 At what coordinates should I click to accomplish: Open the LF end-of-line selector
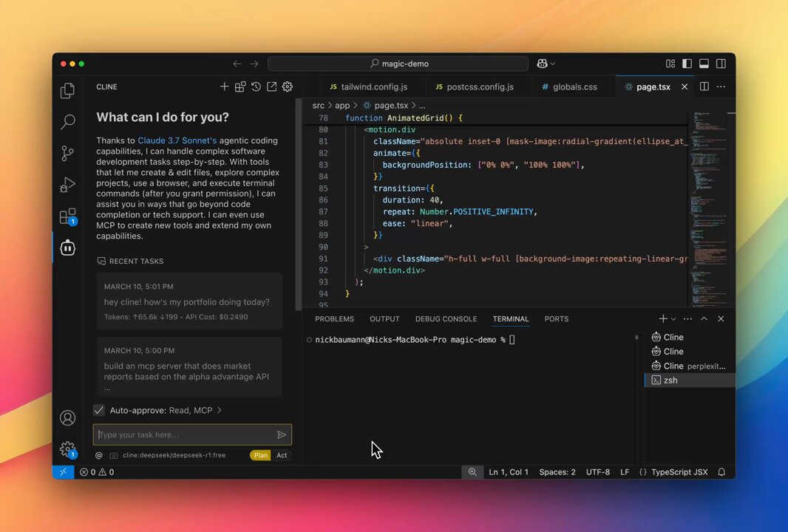(625, 472)
